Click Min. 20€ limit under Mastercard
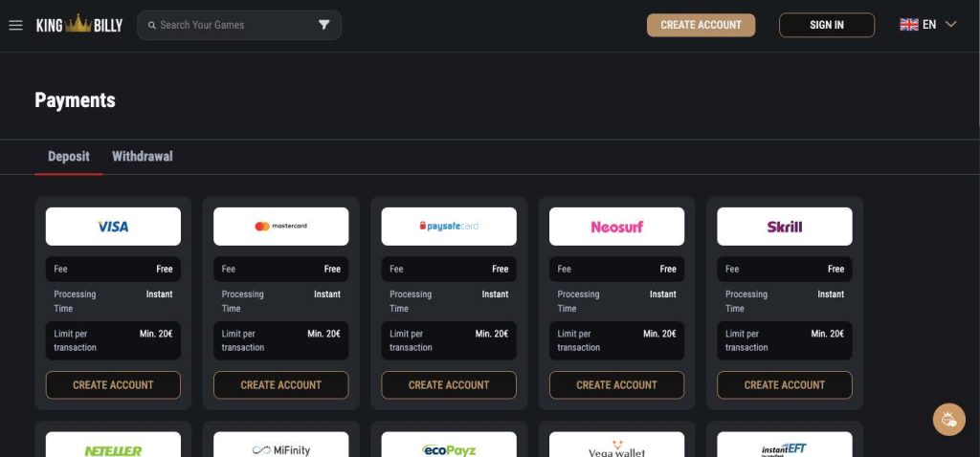 [323, 334]
